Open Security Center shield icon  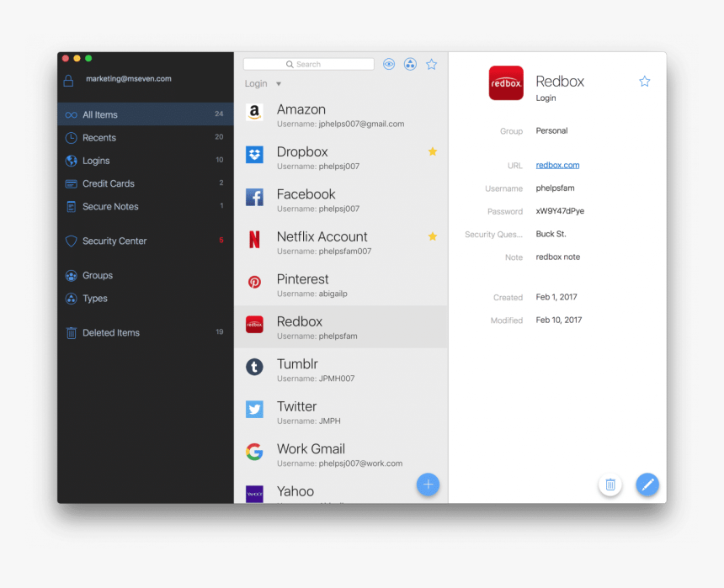click(72, 241)
